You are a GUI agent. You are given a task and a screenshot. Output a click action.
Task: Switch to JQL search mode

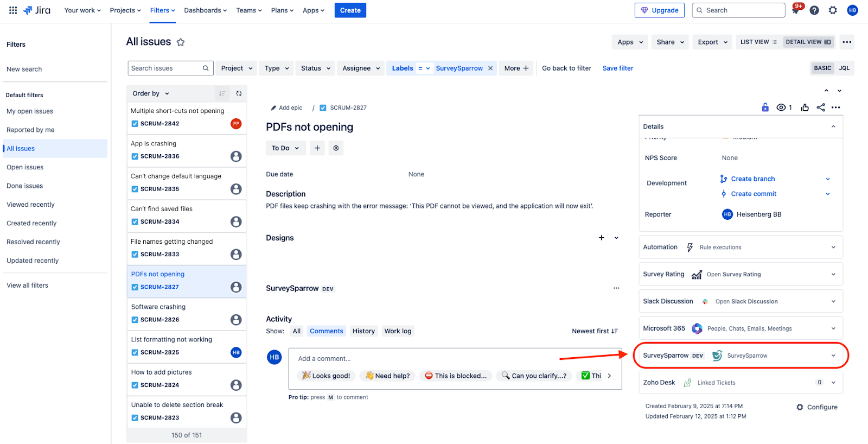point(844,68)
